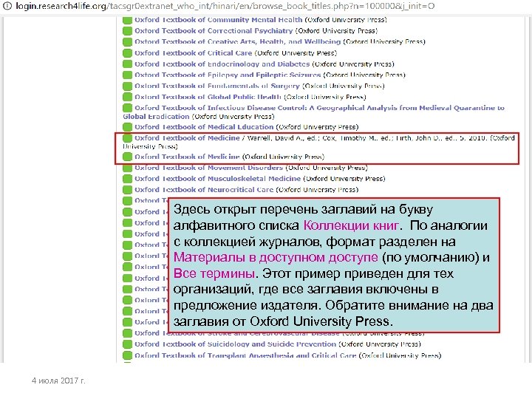
Task: Open Oxford Textbook of Transplant Anaesthesia and Critical Care
Action: click(245, 355)
